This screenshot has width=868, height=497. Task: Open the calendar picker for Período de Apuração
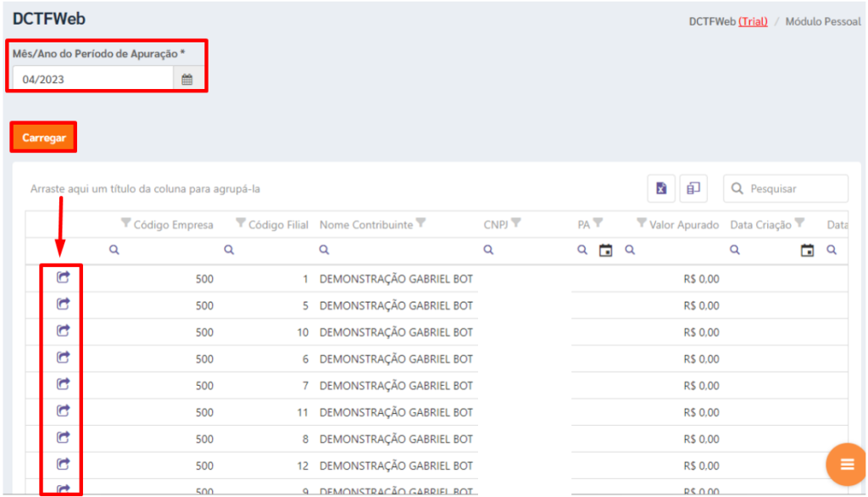point(187,79)
